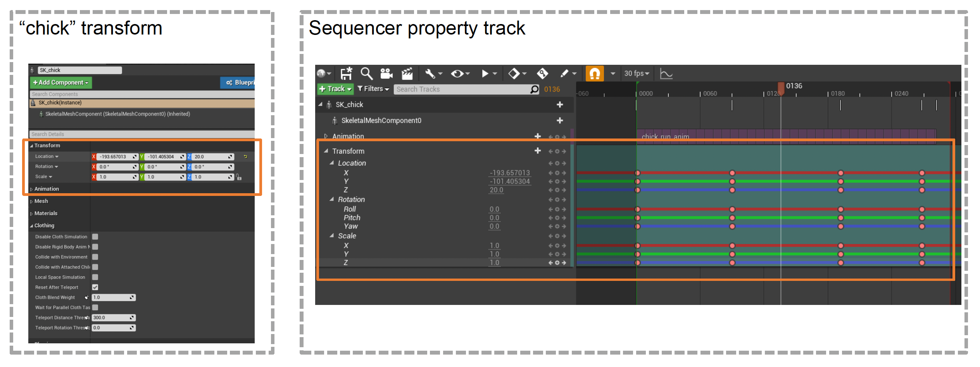
Task: Collapse the Location section in Transform track
Action: pos(332,163)
